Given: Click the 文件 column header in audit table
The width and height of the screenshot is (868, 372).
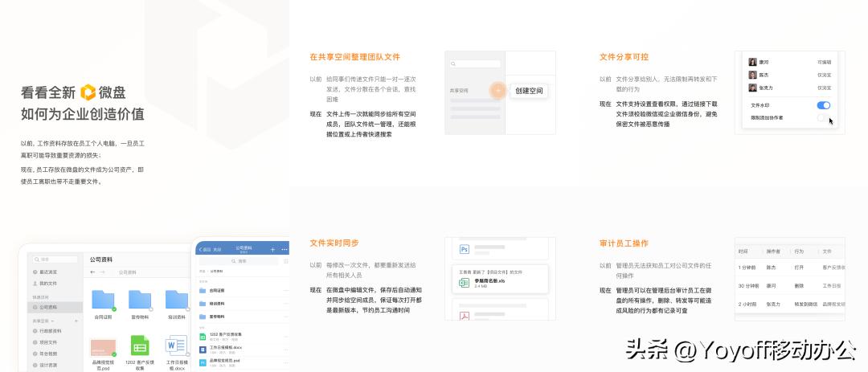Looking at the screenshot, I should point(827,251).
